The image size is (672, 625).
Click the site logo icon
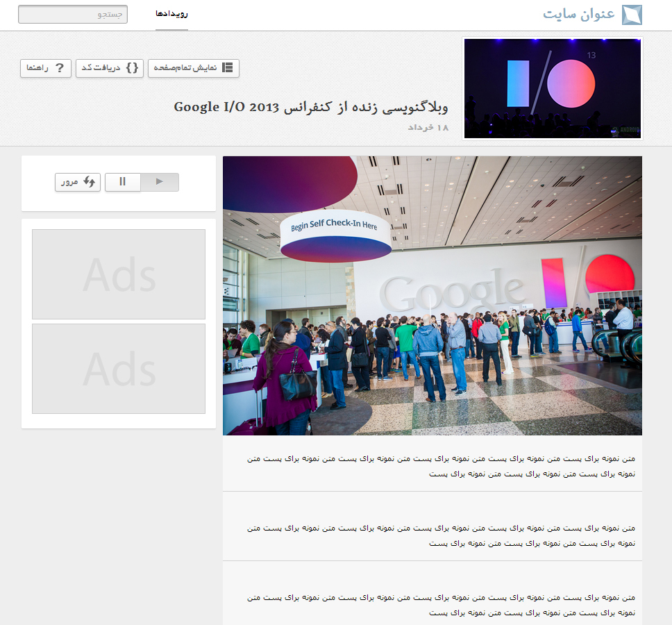click(x=631, y=15)
